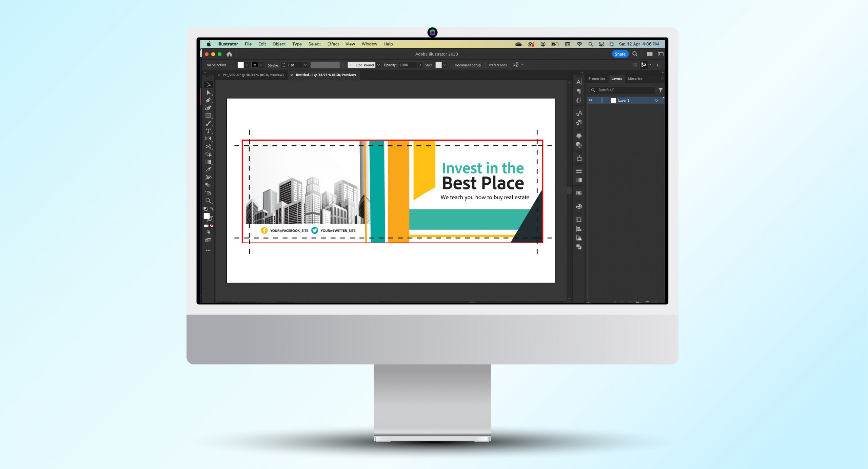Toggle the layer filter icon

660,90
